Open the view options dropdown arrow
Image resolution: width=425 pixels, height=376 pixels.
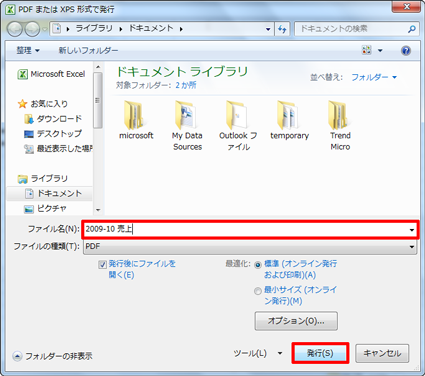(380, 51)
